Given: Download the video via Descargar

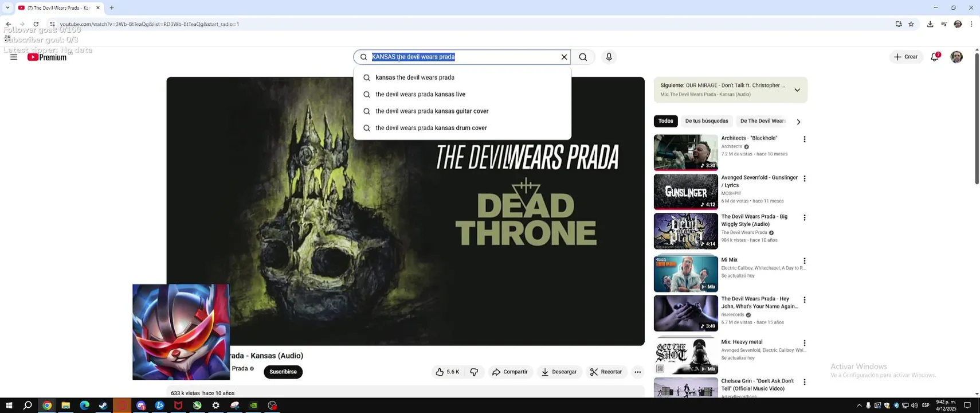Looking at the screenshot, I should [559, 372].
